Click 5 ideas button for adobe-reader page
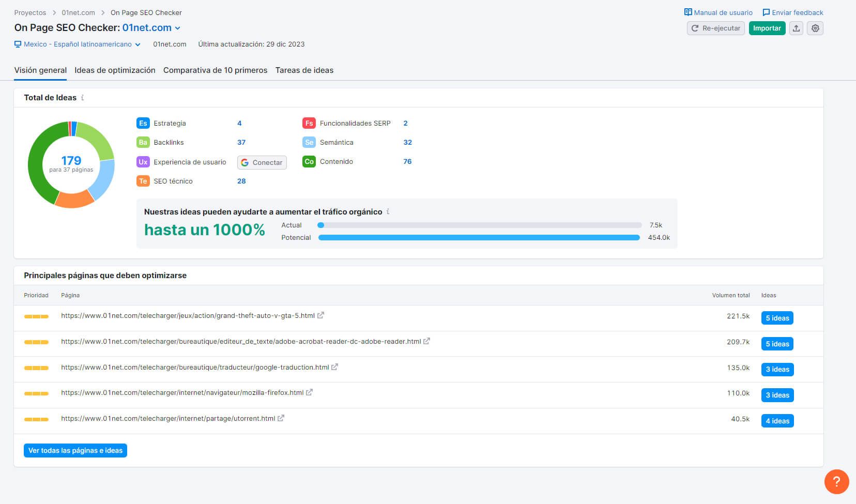 (777, 344)
